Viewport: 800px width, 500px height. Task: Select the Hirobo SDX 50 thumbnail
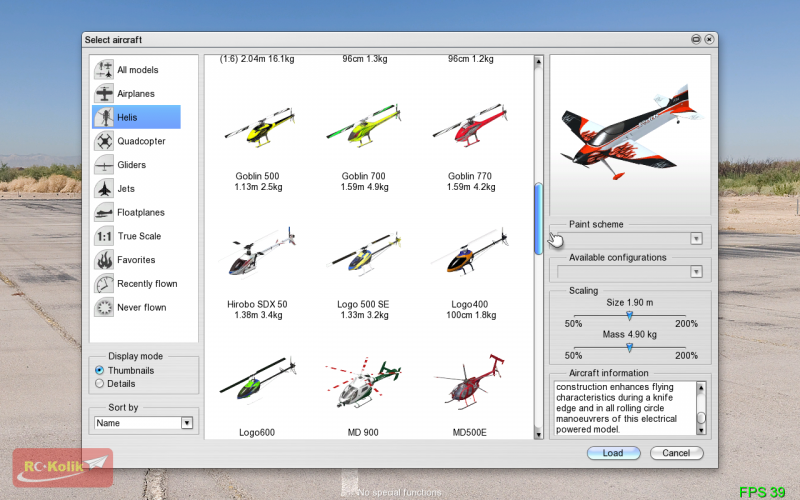point(258,253)
